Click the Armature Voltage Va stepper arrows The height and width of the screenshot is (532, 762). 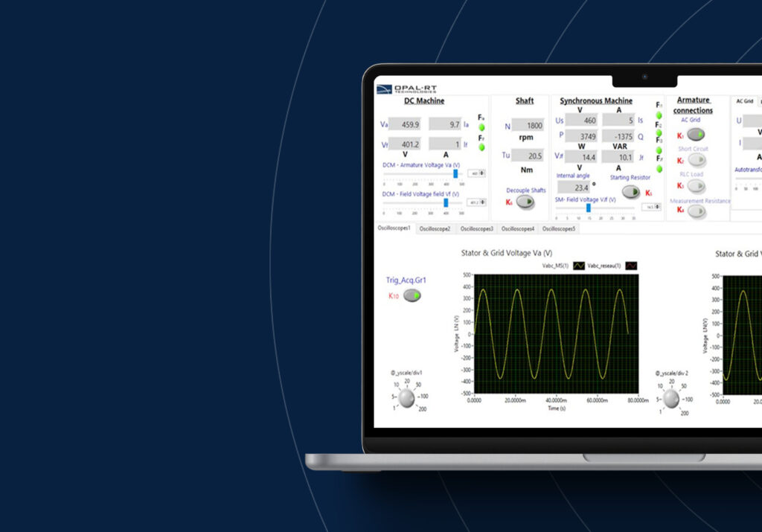482,173
